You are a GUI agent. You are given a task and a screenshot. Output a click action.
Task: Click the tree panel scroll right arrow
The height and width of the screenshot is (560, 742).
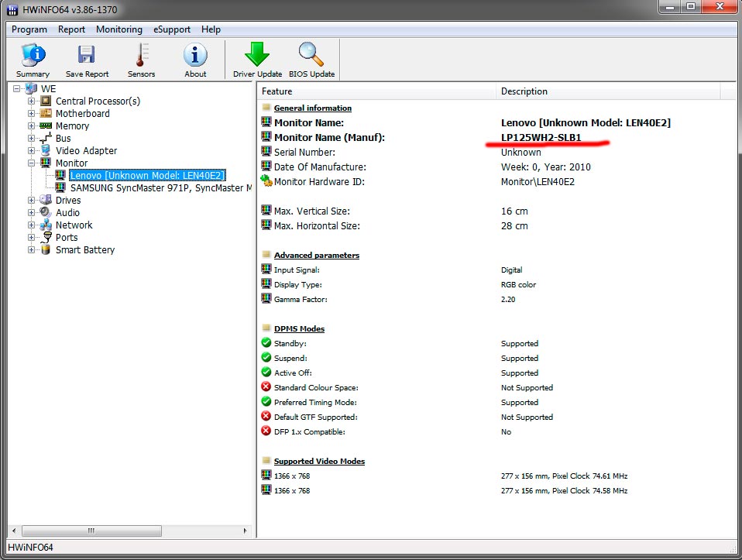[x=245, y=531]
